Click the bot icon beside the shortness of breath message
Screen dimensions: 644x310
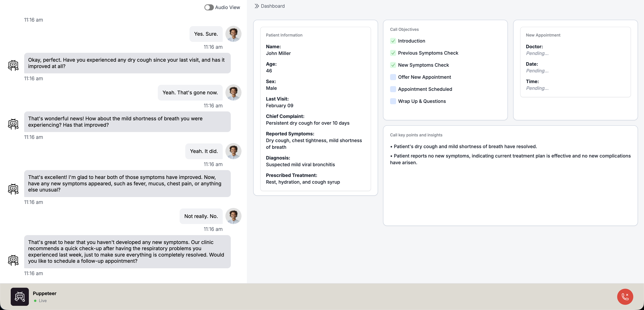13,124
